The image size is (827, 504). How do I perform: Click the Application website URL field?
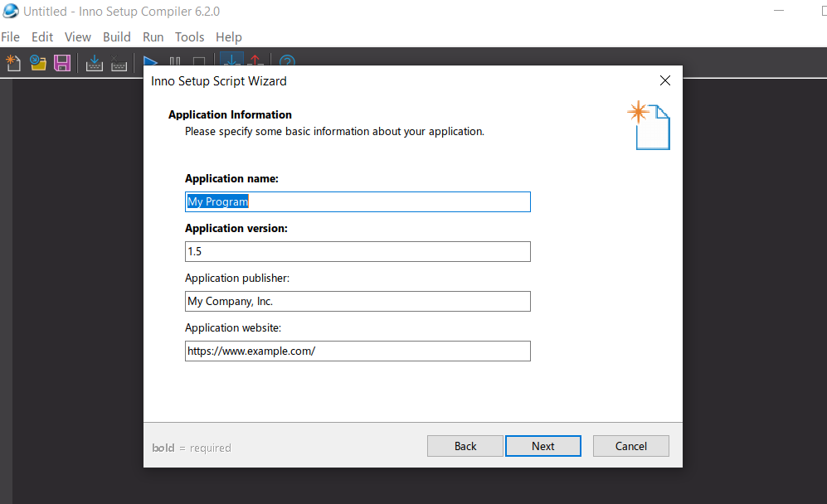point(358,351)
